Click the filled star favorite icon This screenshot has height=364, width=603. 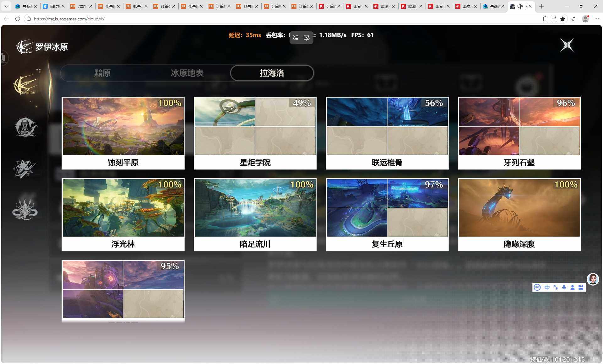click(563, 19)
